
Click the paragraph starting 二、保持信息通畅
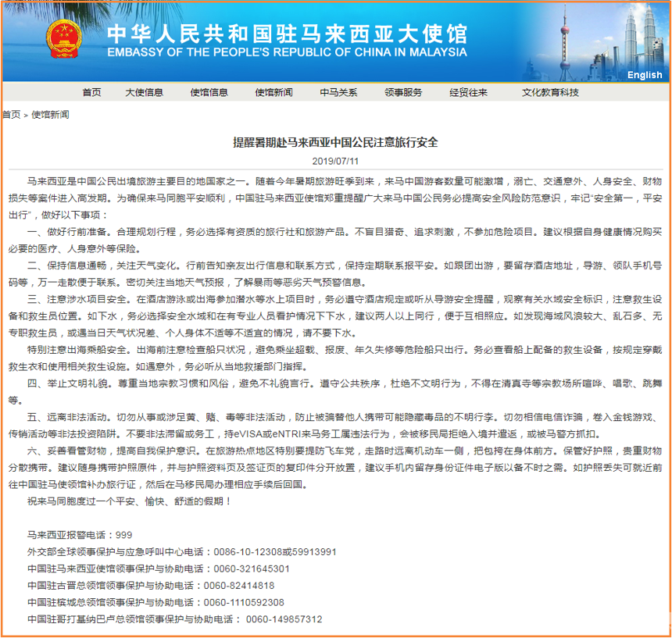click(335, 274)
